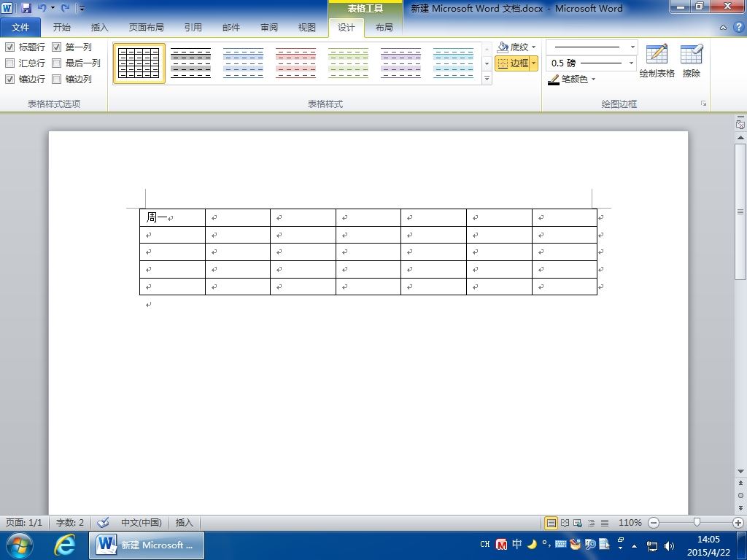This screenshot has height=560, width=747.
Task: Expand the Undo history dropdown arrow
Action: click(53, 8)
